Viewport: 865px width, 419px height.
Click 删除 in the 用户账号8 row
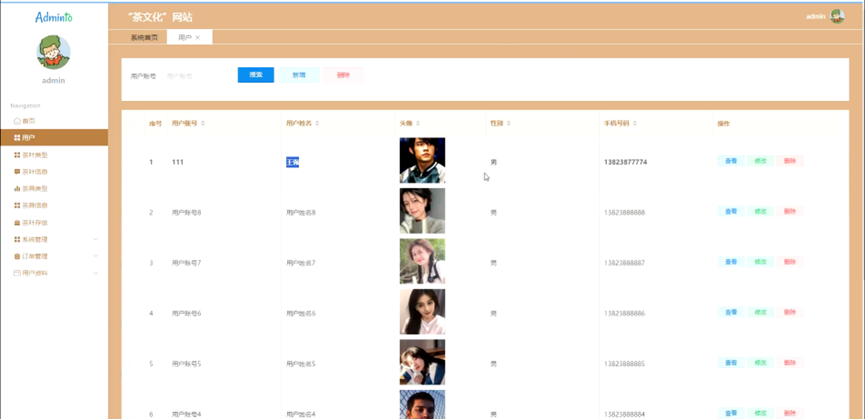[x=789, y=211]
